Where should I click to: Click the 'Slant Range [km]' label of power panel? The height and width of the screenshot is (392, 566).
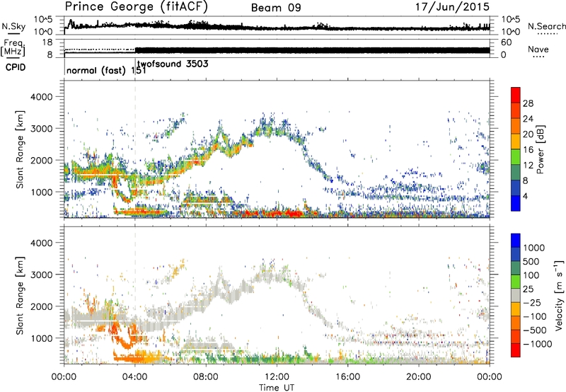point(20,149)
